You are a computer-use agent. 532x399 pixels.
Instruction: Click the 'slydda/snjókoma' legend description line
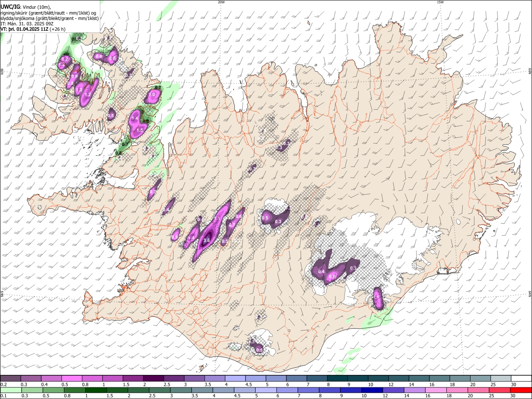49,18
